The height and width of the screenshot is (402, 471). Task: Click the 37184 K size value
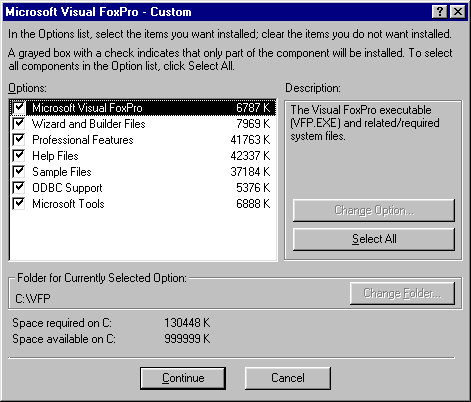pos(250,172)
